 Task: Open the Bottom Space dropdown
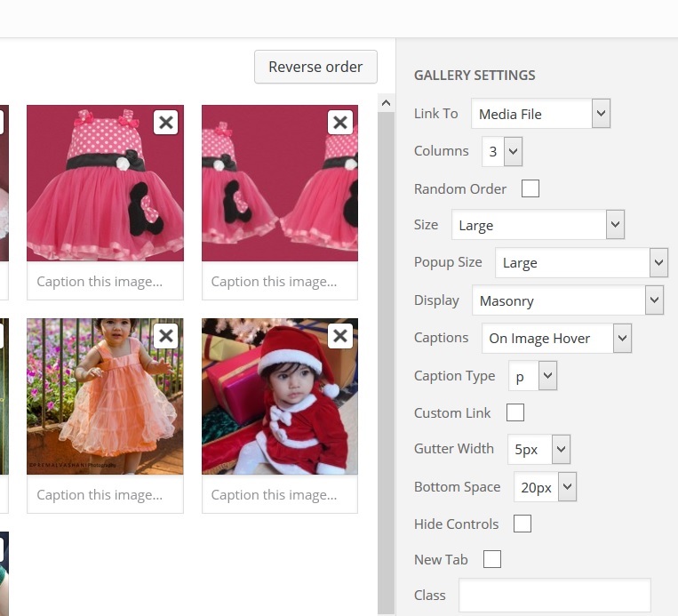point(546,487)
